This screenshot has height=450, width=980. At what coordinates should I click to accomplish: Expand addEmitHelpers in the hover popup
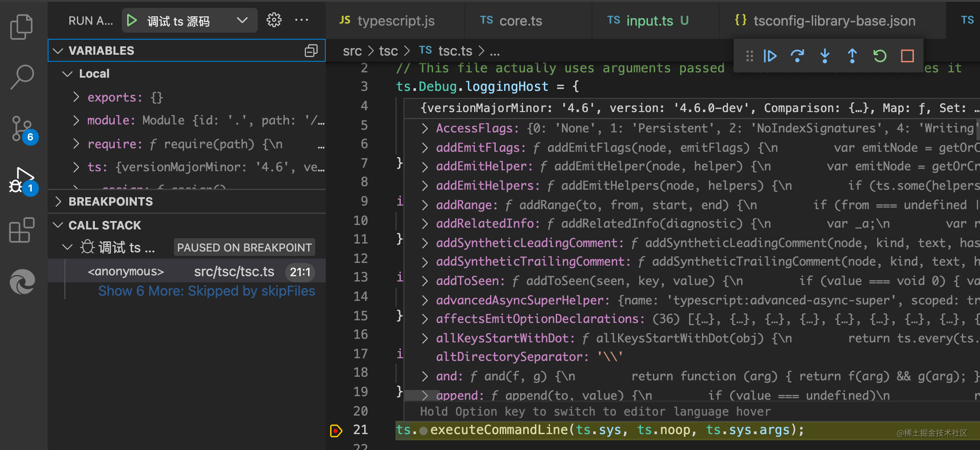[x=425, y=186]
